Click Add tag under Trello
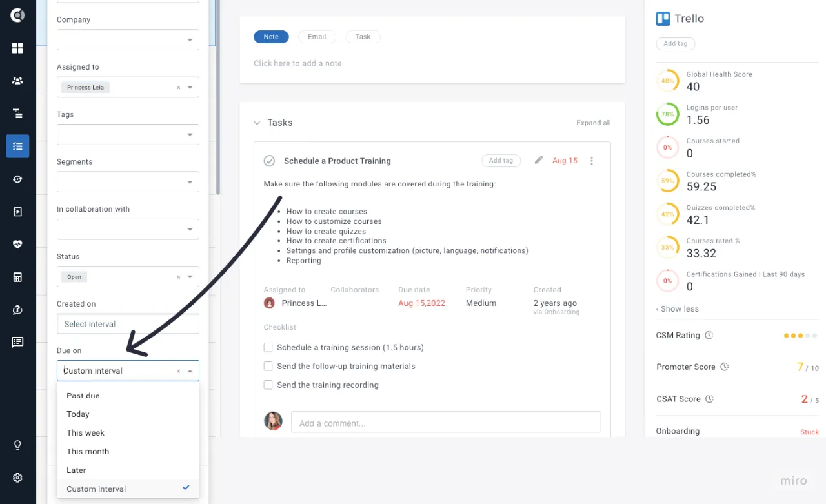 [676, 43]
